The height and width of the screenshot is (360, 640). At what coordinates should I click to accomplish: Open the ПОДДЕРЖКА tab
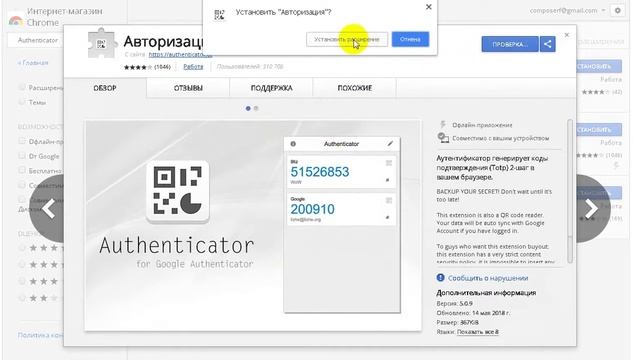271,88
